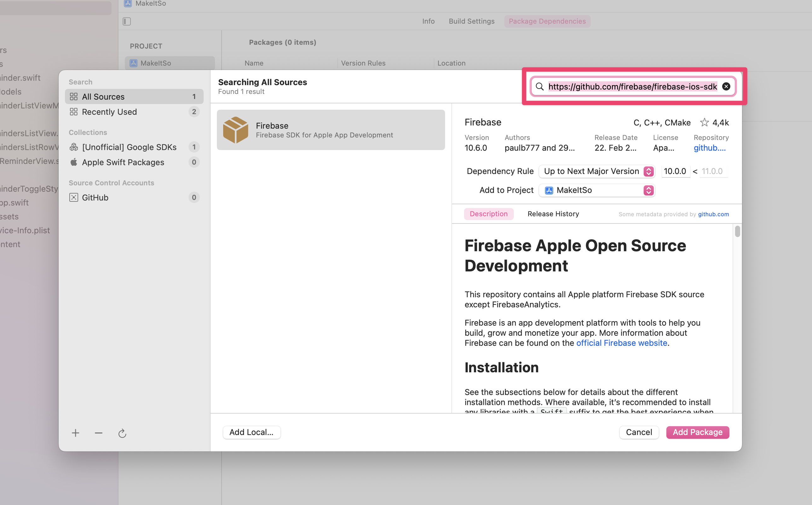Select MakeItSo project in Xcode sidebar
812x505 pixels.
[170, 63]
